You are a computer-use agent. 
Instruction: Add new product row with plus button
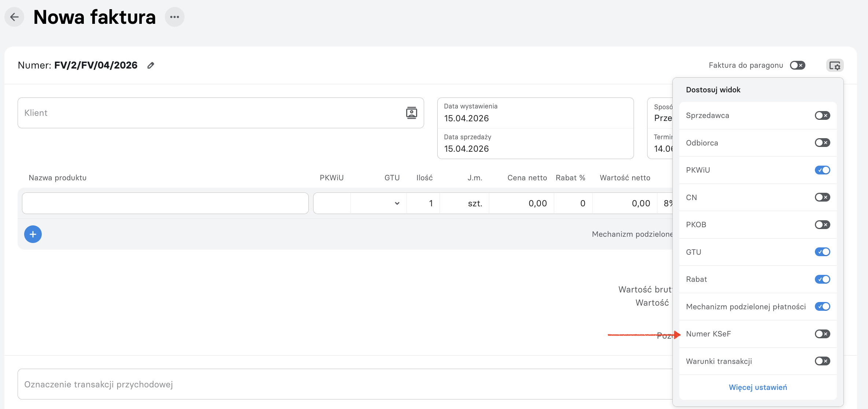pyautogui.click(x=33, y=234)
